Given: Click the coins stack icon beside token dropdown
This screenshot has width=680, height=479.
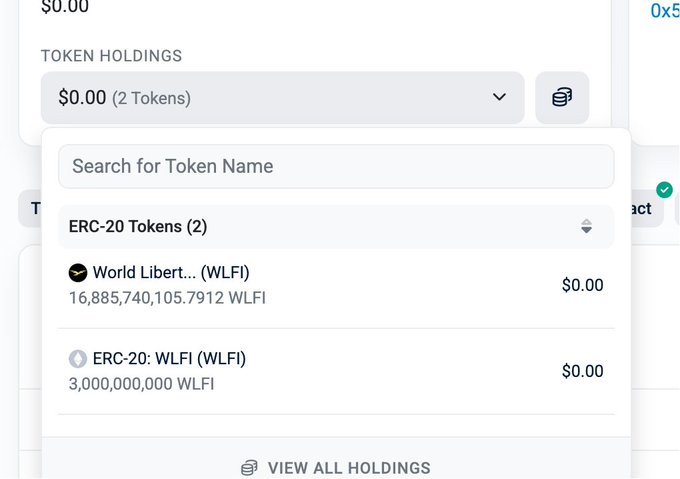Looking at the screenshot, I should 562,98.
